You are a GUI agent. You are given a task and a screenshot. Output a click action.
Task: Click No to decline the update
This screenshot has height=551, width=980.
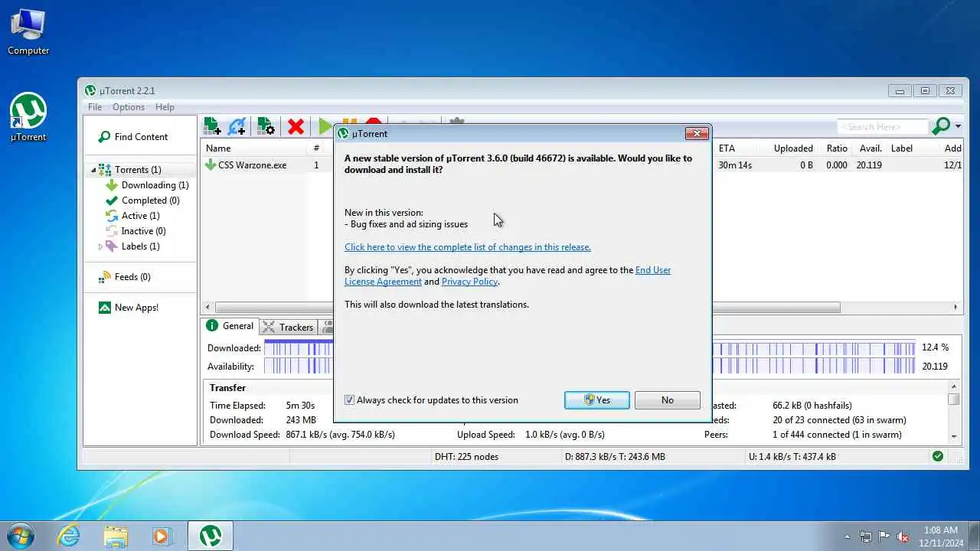click(x=668, y=400)
